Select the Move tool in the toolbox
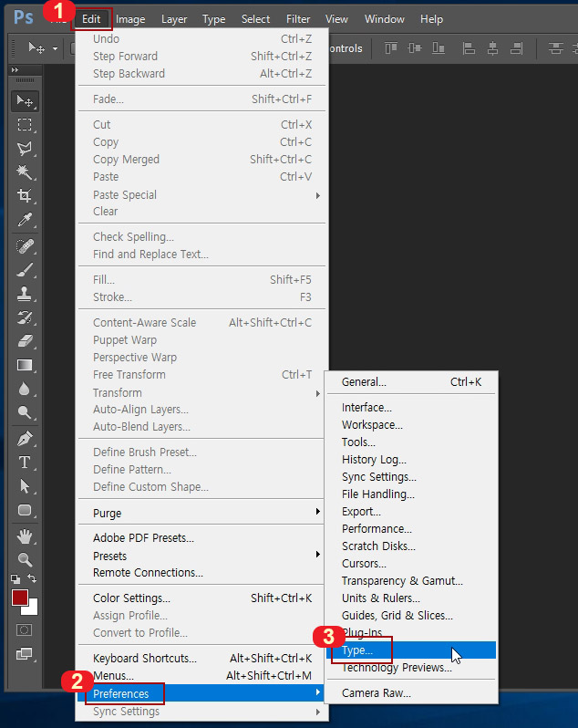 pyautogui.click(x=25, y=100)
